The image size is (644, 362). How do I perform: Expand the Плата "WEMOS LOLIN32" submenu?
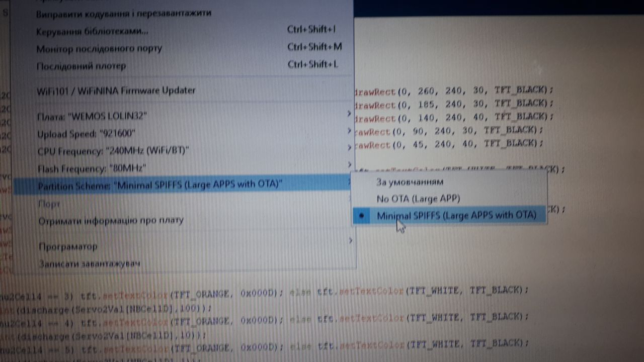click(x=183, y=116)
